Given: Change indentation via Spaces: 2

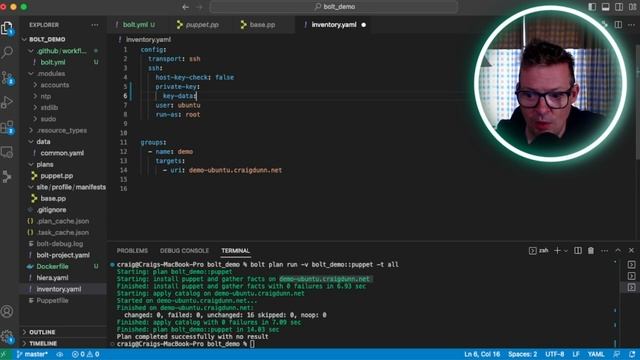Looking at the screenshot, I should click(x=522, y=354).
